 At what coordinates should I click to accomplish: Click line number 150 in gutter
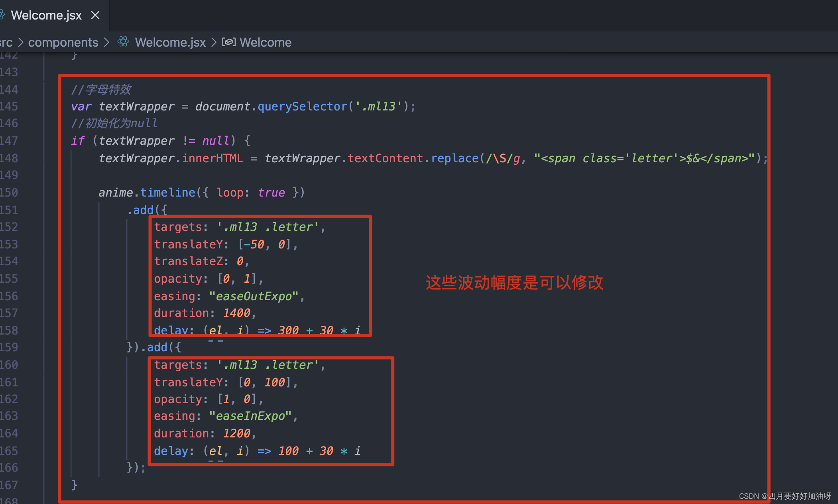pos(9,193)
